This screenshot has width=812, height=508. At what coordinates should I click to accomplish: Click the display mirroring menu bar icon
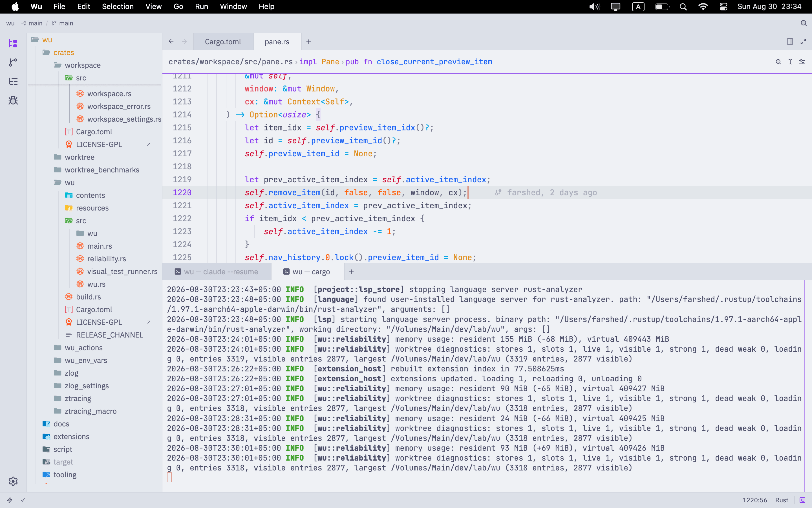coord(616,7)
